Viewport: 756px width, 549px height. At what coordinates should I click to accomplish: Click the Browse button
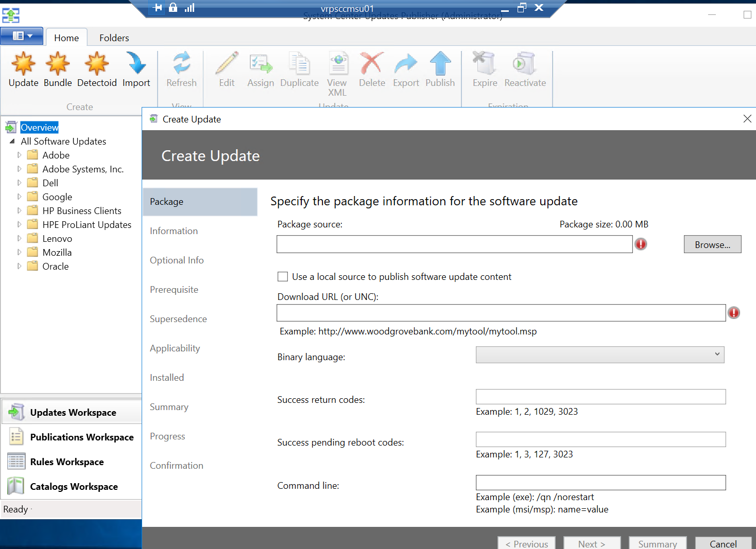pos(712,244)
